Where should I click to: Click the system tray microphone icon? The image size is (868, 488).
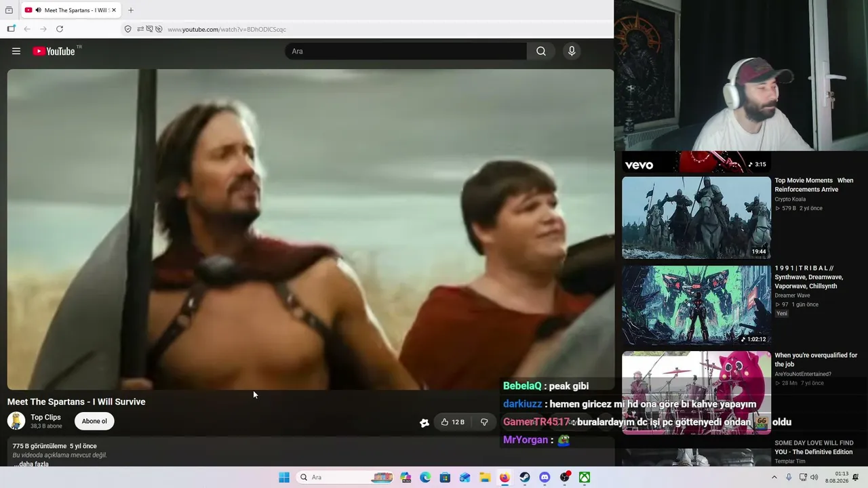[789, 477]
